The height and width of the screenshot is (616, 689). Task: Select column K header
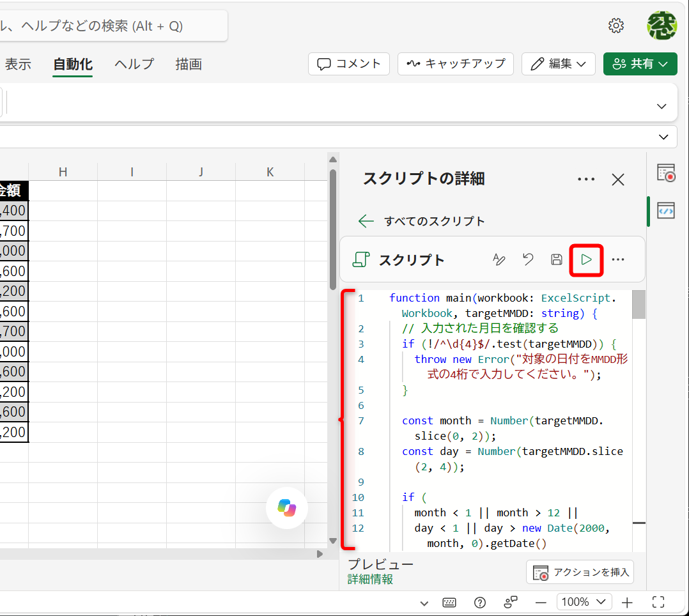coord(270,172)
